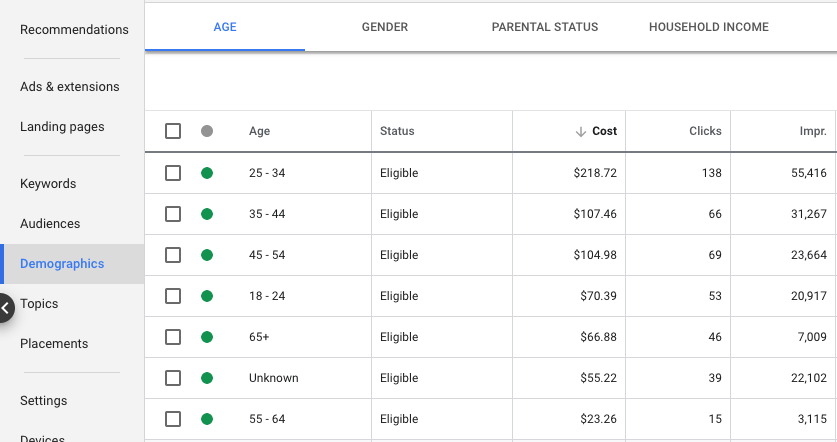Click the gray status dot in table header
Image resolution: width=837 pixels, height=442 pixels.
[207, 131]
